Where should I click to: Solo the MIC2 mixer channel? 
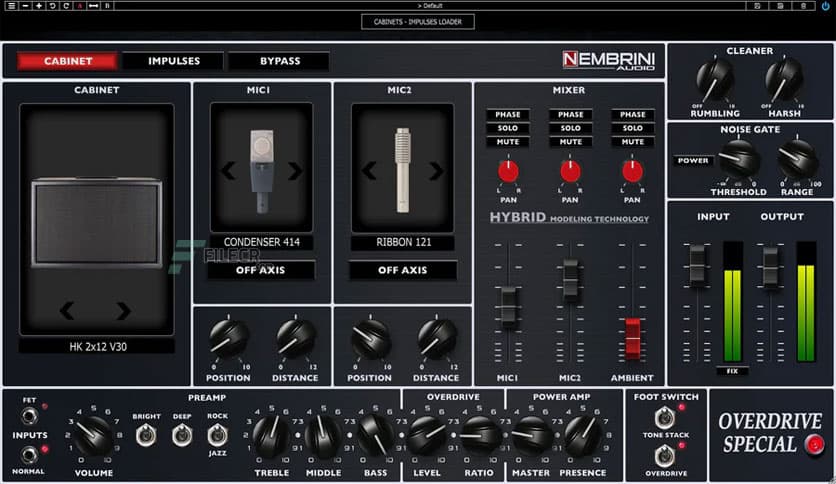[x=570, y=128]
